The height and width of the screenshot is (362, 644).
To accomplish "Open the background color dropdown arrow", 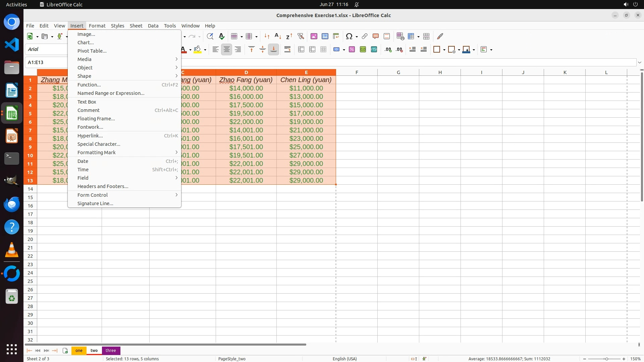I will coord(205,50).
